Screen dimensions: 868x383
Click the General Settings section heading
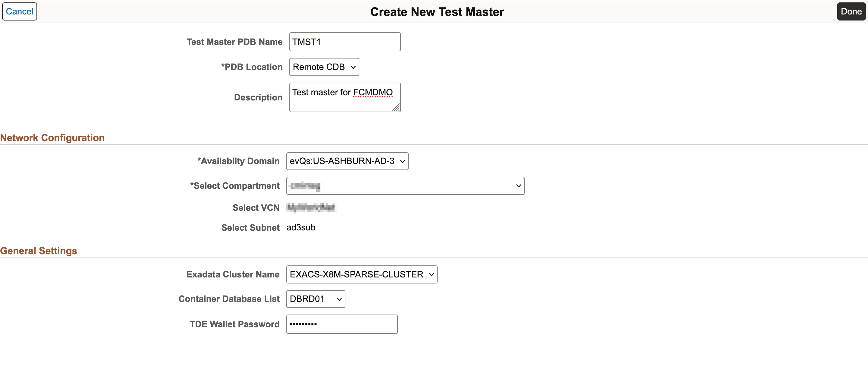pyautogui.click(x=38, y=251)
